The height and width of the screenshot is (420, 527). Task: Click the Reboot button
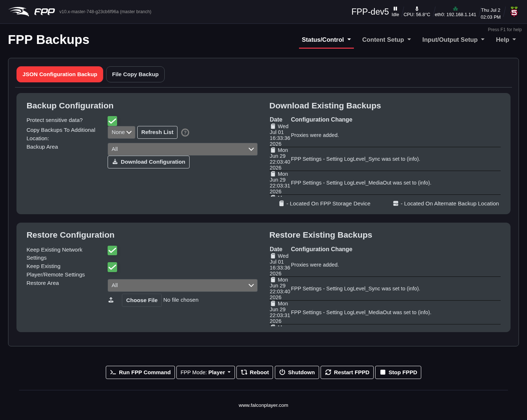tap(255, 372)
